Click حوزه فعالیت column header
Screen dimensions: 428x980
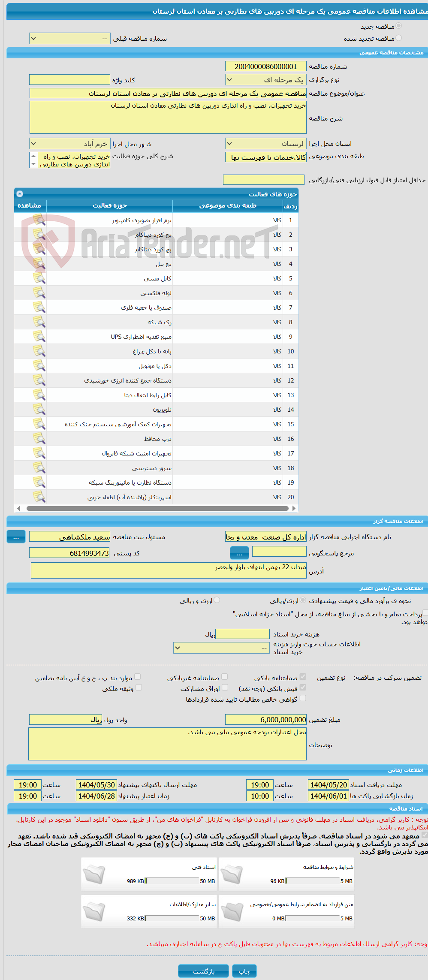[x=110, y=206]
